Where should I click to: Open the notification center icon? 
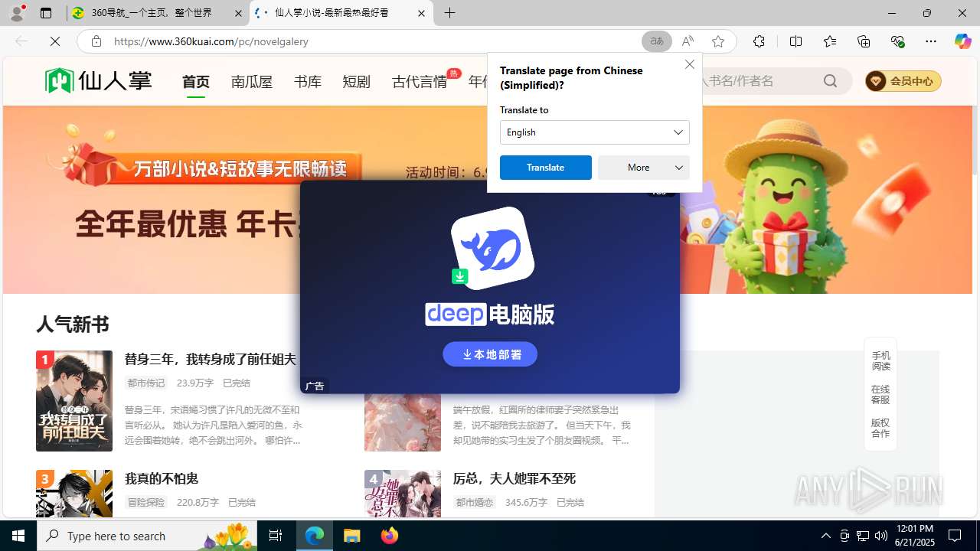pyautogui.click(x=955, y=536)
